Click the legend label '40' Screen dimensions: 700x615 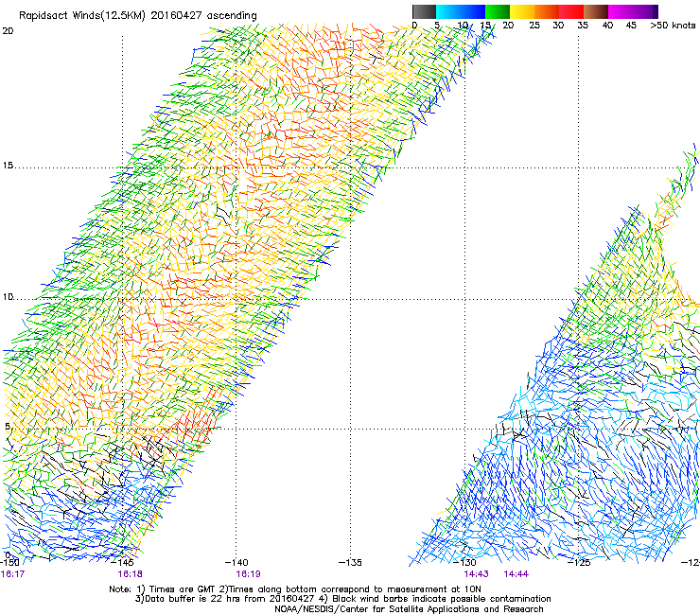[607, 26]
